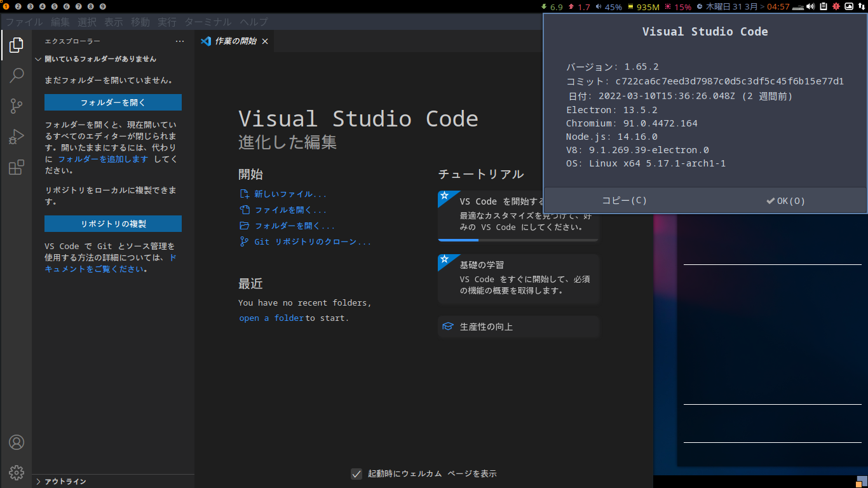Click the speaker tray icon
This screenshot has width=868, height=488.
coord(811,6)
